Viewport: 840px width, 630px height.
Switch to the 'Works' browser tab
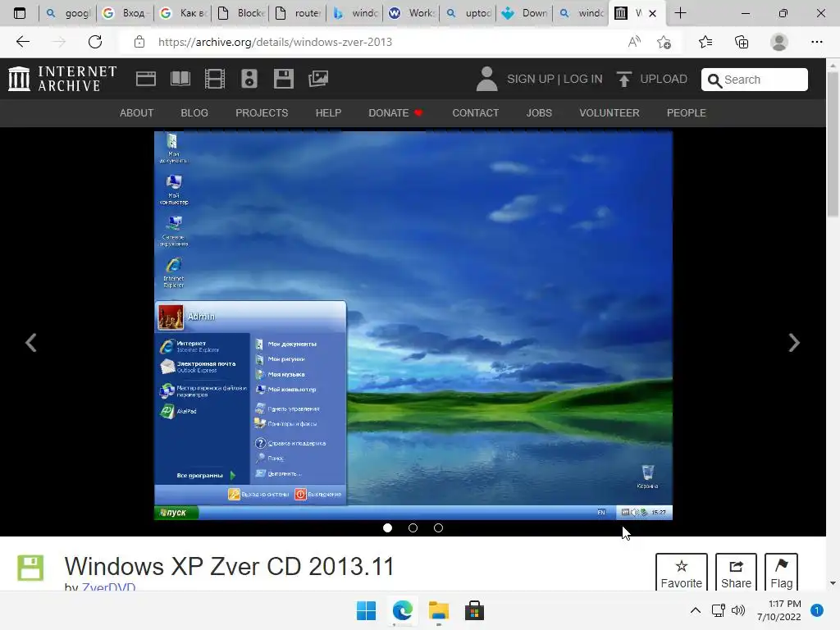pyautogui.click(x=411, y=13)
